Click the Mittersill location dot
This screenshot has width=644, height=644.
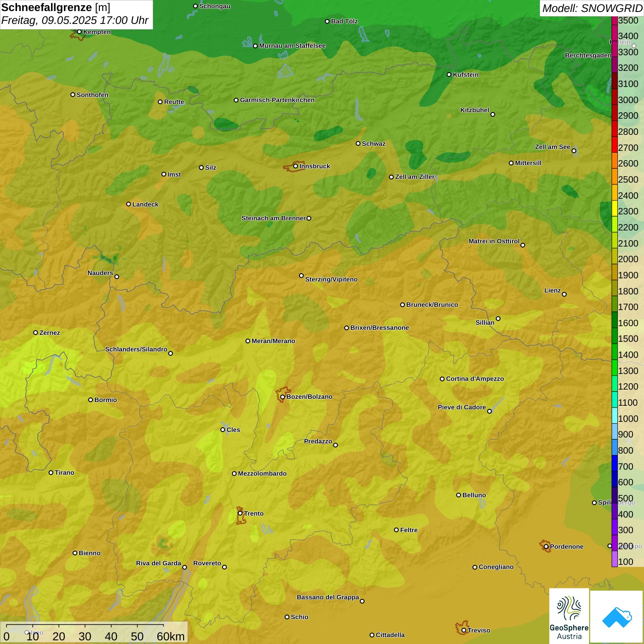tap(511, 163)
